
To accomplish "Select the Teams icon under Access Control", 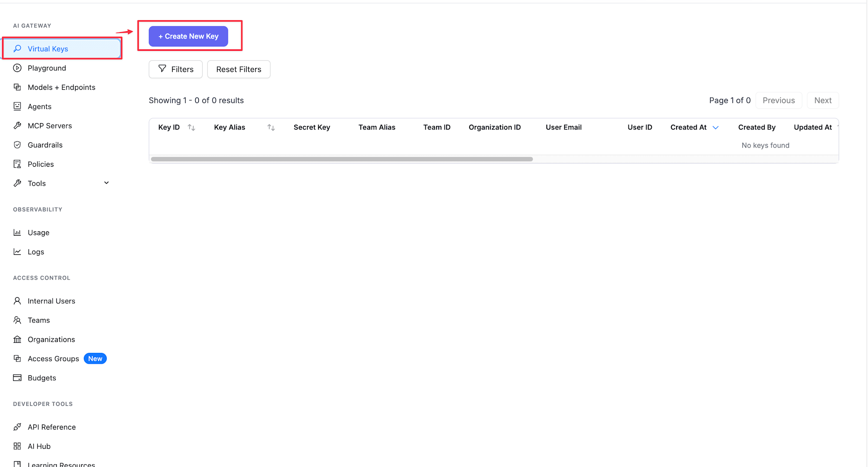I will tap(17, 320).
